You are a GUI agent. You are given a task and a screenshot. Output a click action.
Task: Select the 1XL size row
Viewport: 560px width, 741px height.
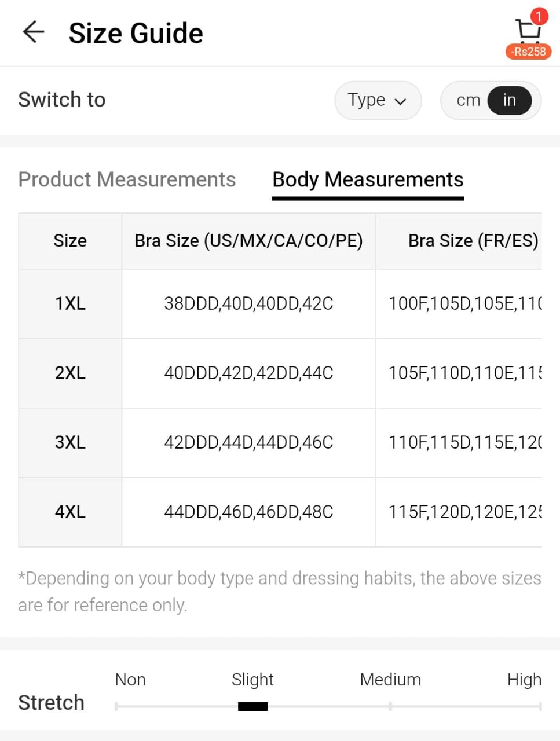tap(70, 303)
